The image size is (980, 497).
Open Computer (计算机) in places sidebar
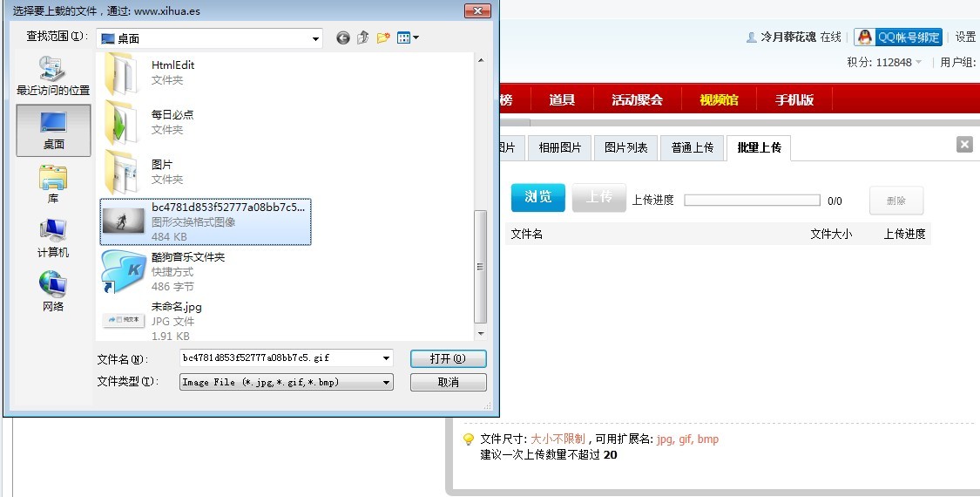coord(53,239)
